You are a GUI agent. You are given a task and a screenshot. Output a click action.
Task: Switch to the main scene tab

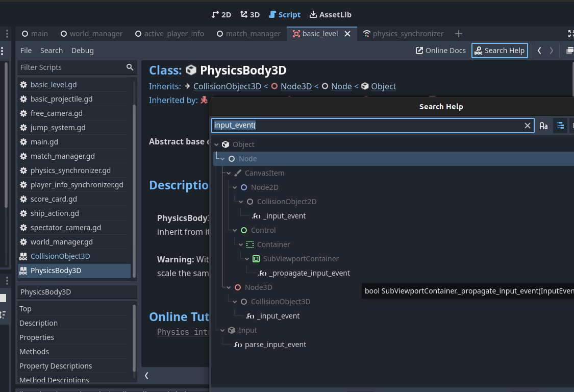point(35,34)
